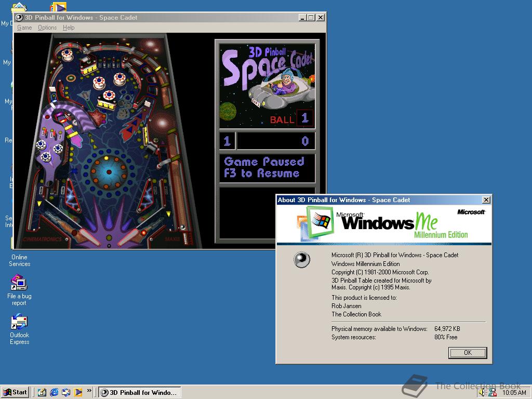The image size is (532, 399).
Task: Close the 3D Pinball game window
Action: click(320, 18)
